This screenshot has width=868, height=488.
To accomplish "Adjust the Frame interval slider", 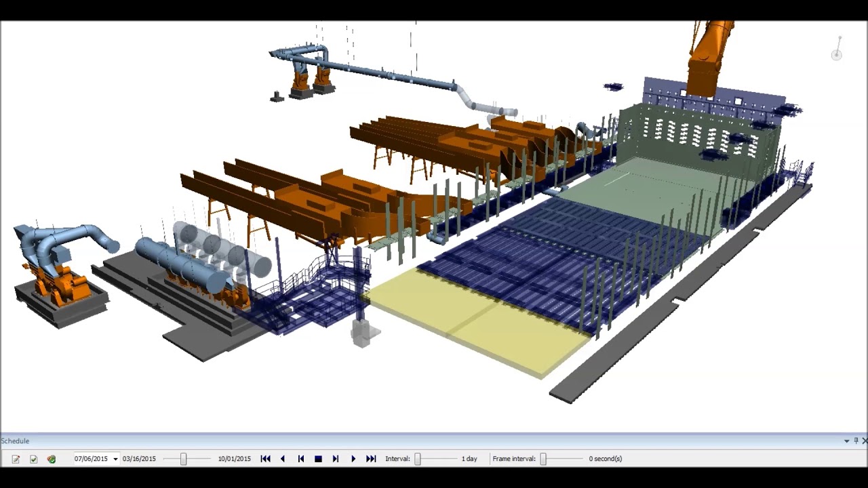I will tap(543, 459).
